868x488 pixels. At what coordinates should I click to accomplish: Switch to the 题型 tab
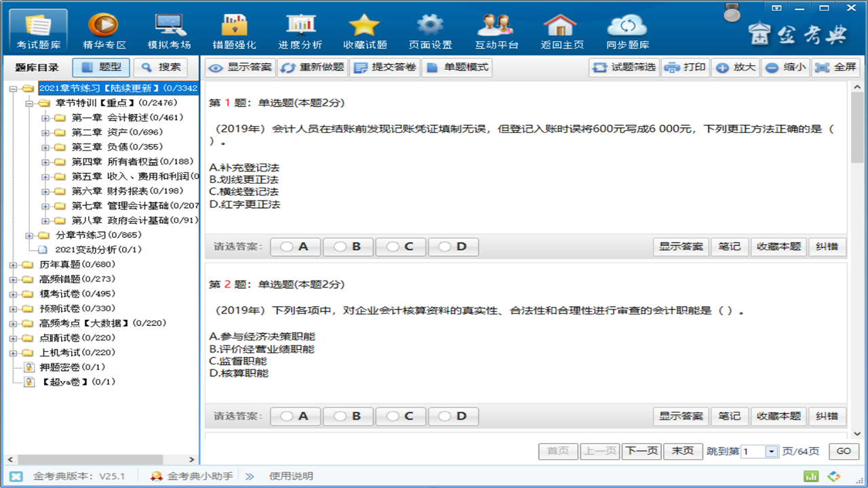point(101,68)
